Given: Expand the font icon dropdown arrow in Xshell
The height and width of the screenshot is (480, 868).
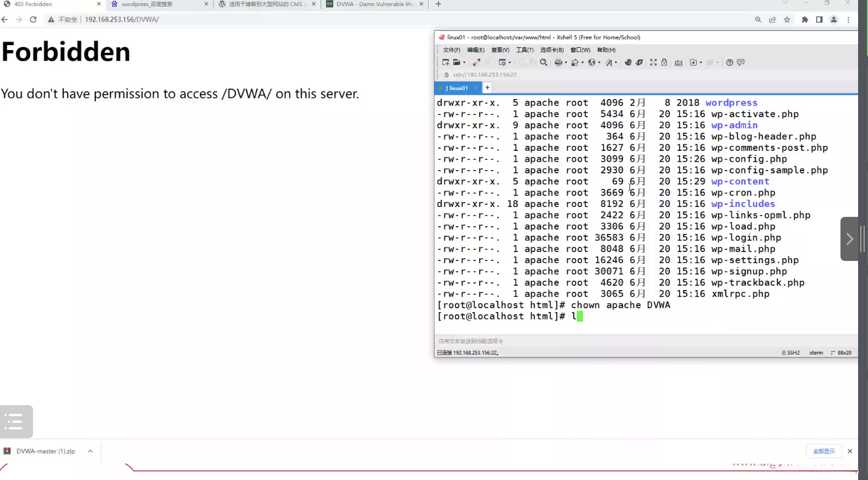Looking at the screenshot, I should click(x=616, y=63).
